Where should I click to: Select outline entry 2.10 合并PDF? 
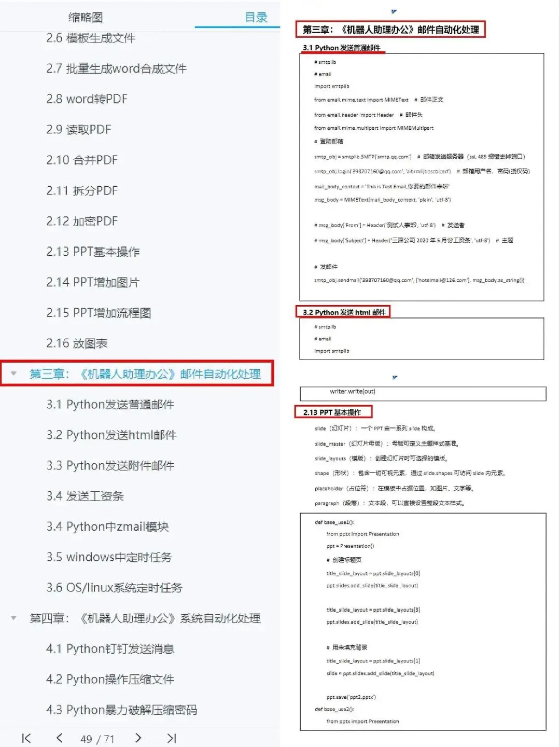(82, 160)
